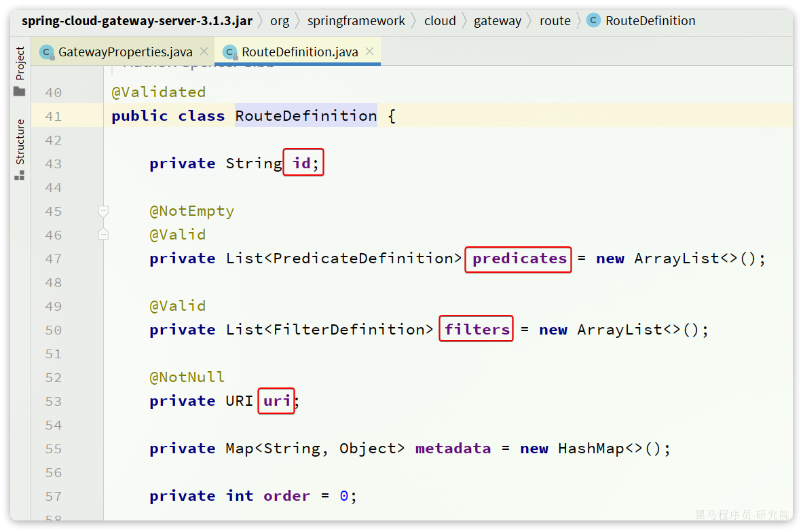Screen dimensions: 803x532
Task: Place the cursor on the predicates field name
Action: click(519, 259)
